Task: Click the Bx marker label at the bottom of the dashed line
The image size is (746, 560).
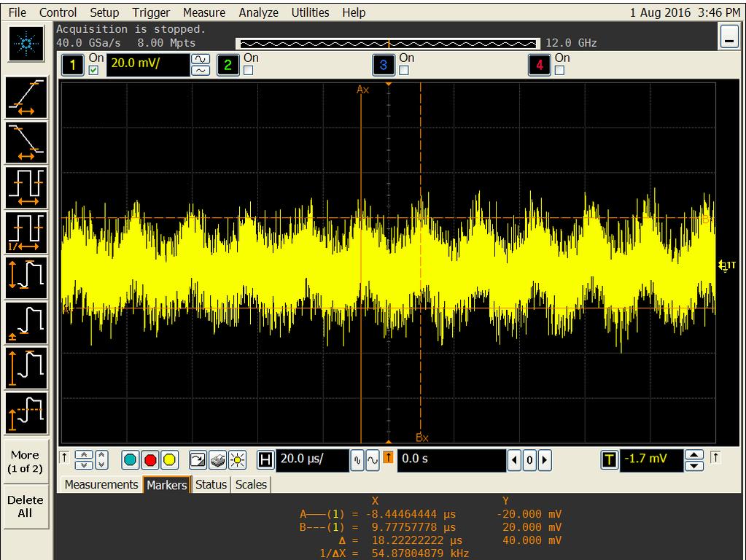Action: 422,437
